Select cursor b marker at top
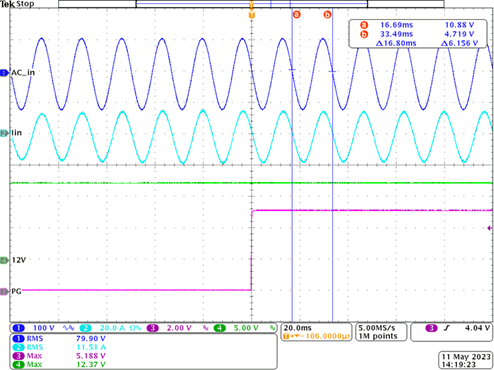This screenshot has width=494, height=370. pyautogui.click(x=328, y=15)
